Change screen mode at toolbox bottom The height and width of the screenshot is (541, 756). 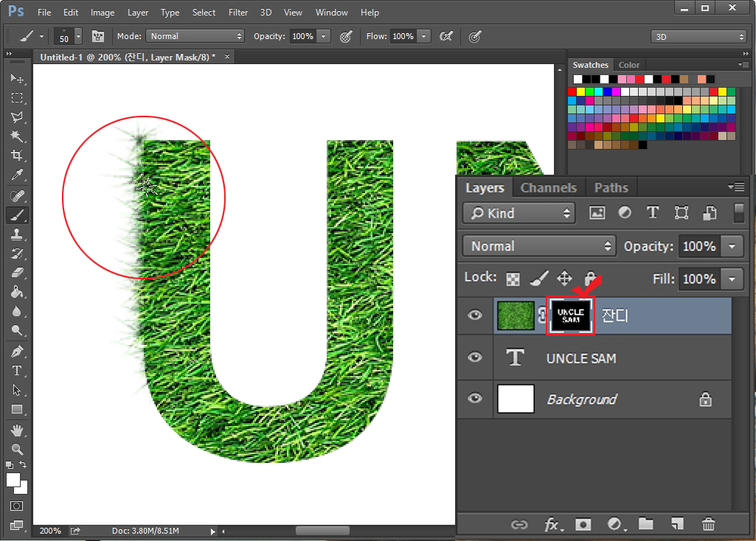[17, 525]
